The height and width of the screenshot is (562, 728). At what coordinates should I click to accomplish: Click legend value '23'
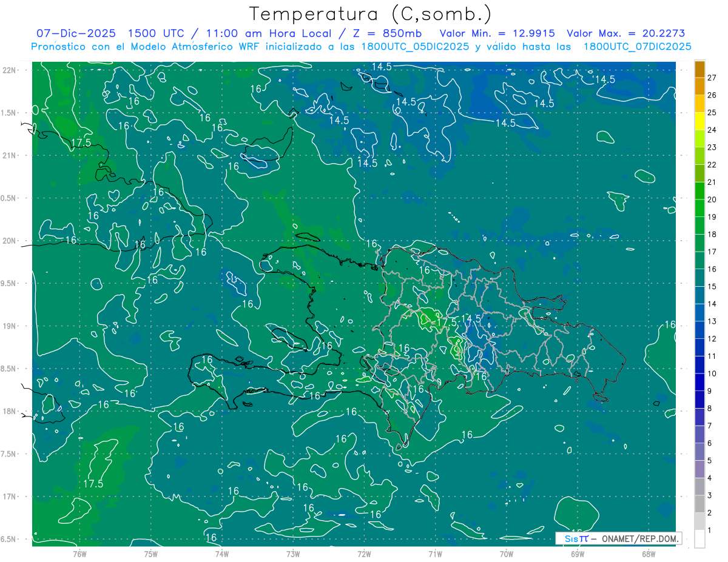[712, 147]
